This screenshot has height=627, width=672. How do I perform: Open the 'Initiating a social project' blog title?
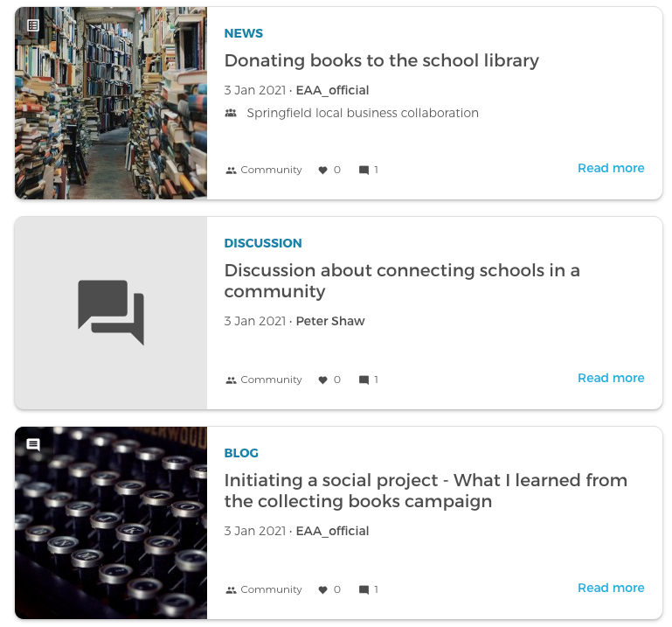click(426, 491)
